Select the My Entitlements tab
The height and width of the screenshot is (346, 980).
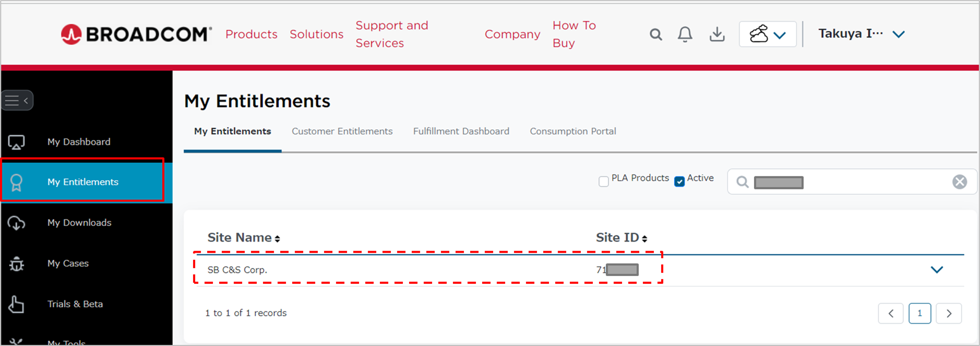pyautogui.click(x=233, y=132)
